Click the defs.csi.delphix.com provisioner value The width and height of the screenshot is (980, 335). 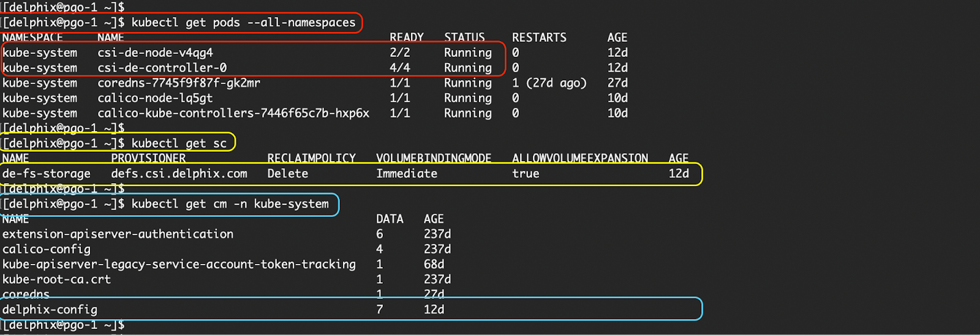coord(179,174)
